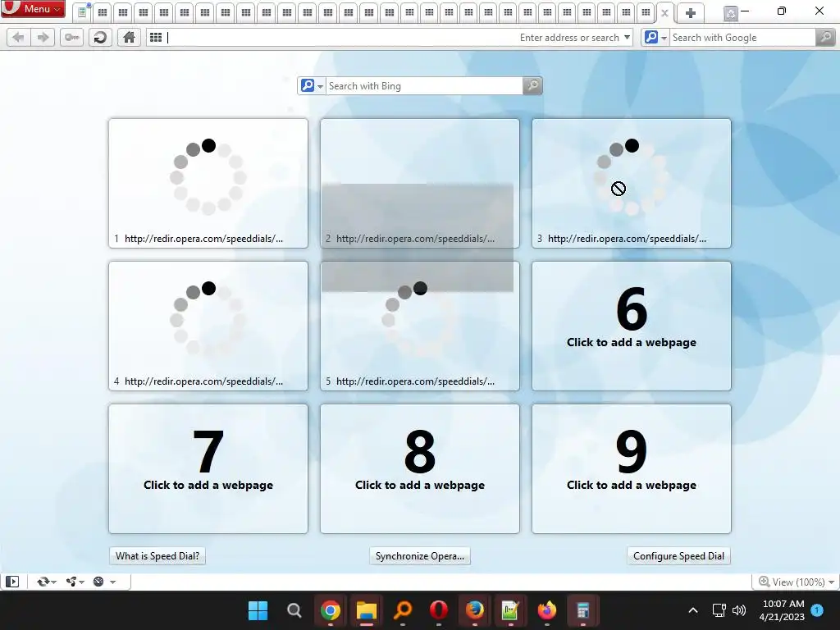Open the network status tray icon

(719, 610)
